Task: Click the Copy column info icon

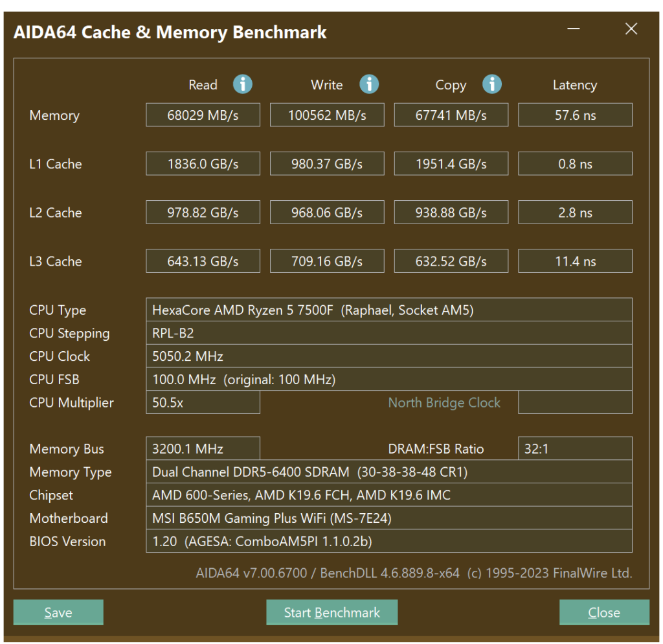Action: 492,84
